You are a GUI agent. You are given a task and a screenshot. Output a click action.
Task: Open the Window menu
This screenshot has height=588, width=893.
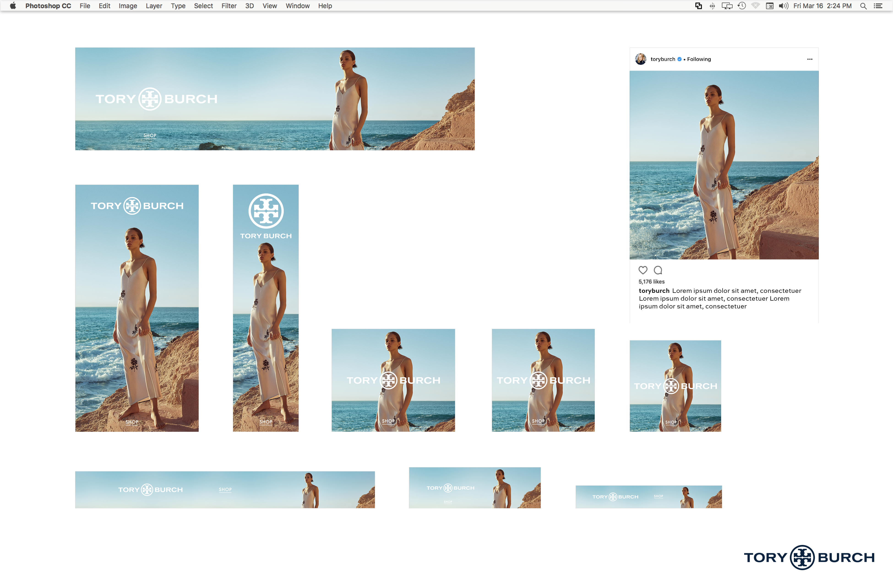click(297, 6)
